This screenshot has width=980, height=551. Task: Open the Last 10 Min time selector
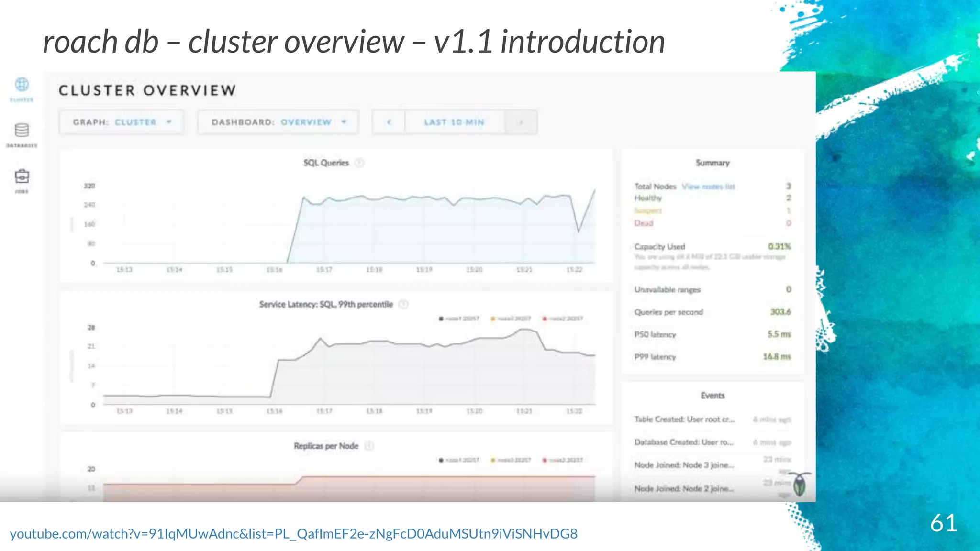454,122
